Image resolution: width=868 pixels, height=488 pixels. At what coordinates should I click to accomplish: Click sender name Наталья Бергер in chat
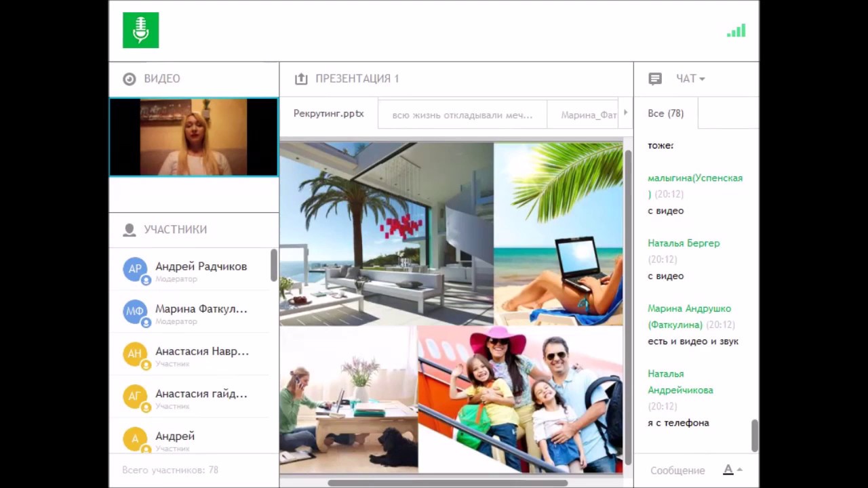684,243
